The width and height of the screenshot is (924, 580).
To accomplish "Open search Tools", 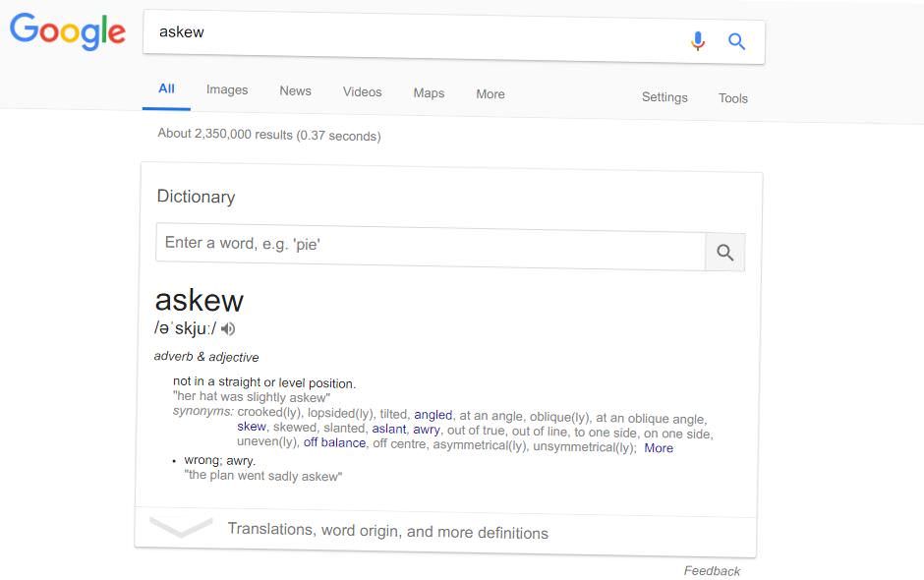I will coord(733,98).
